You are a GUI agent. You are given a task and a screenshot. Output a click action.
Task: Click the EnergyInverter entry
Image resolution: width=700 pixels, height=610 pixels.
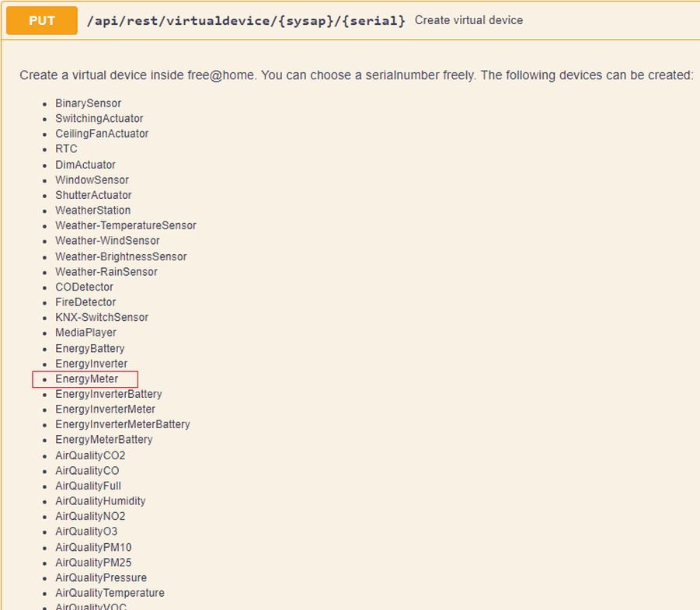(x=92, y=364)
